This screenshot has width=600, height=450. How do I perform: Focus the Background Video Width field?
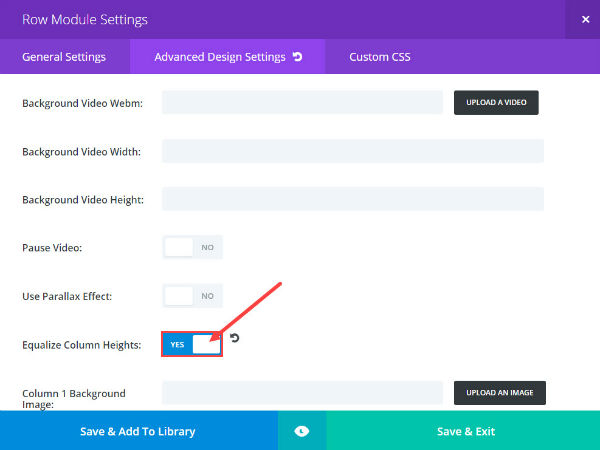click(353, 151)
